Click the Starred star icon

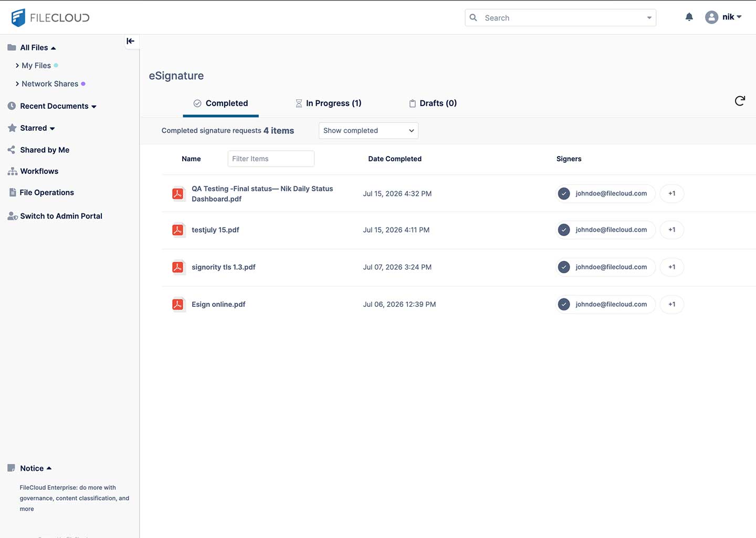click(12, 128)
